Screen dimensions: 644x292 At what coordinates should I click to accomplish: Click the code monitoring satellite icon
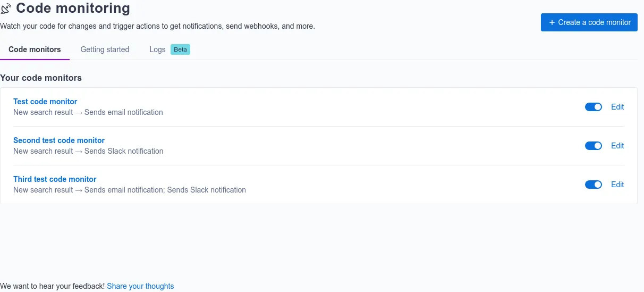pyautogui.click(x=6, y=9)
